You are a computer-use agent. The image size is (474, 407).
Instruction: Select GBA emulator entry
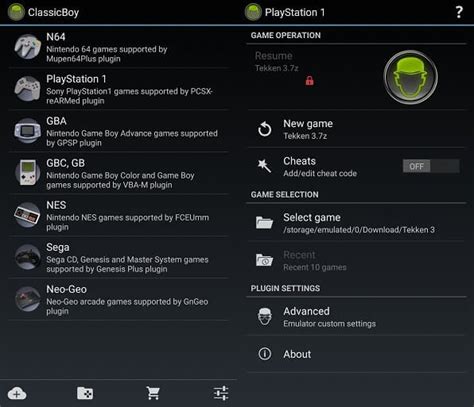(119, 131)
